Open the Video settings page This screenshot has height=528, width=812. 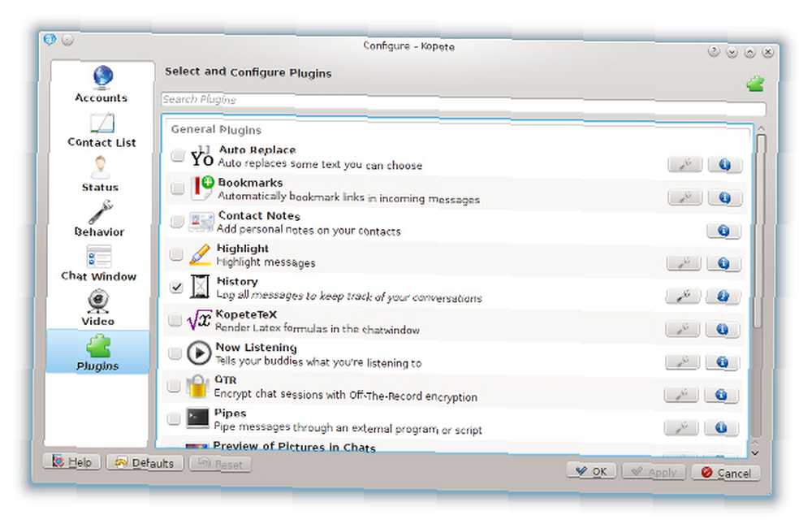[x=98, y=309]
